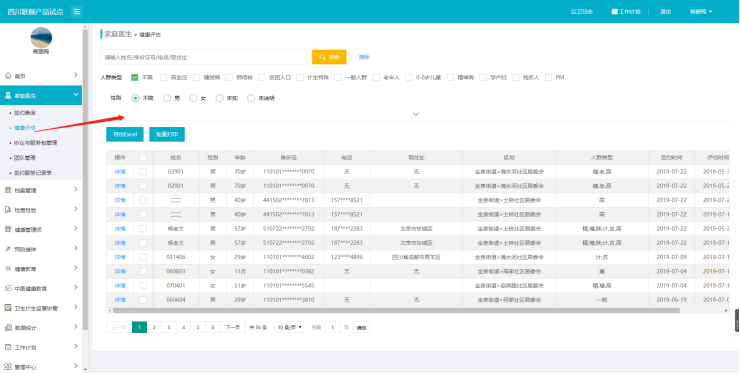Click the user avatar picture
Screen dimensions: 740x374
41,37
